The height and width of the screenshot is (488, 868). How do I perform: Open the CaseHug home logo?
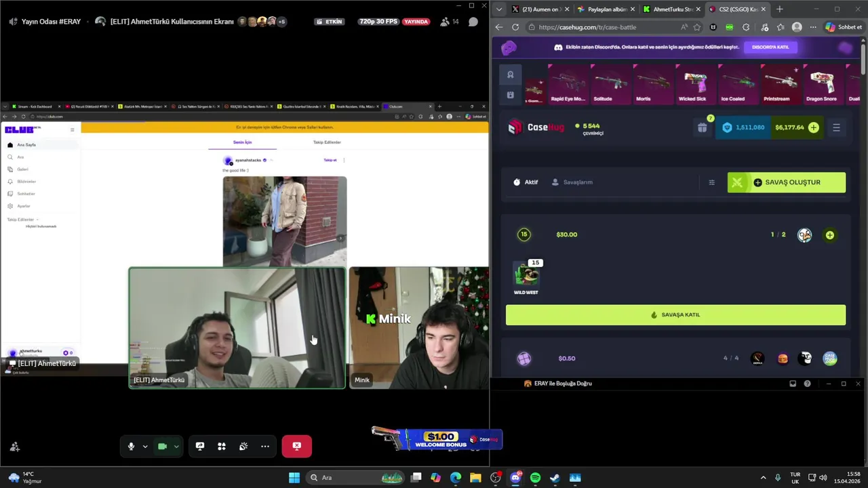click(536, 127)
